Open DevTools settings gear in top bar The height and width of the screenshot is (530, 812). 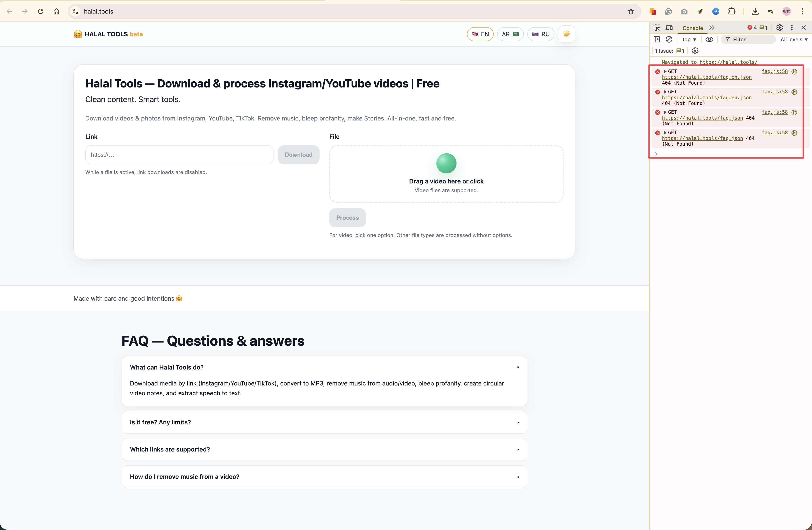point(780,28)
